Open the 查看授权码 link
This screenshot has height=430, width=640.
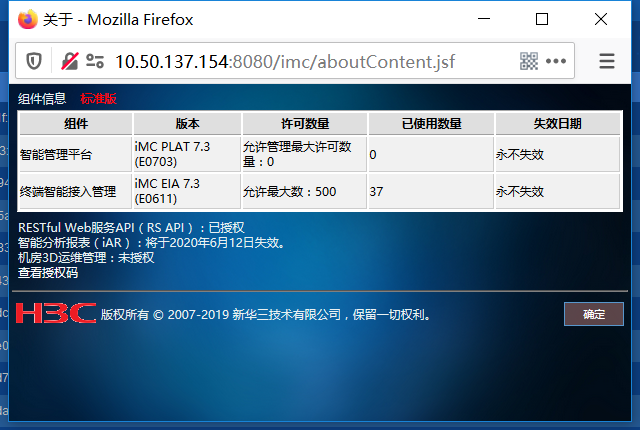[48, 273]
